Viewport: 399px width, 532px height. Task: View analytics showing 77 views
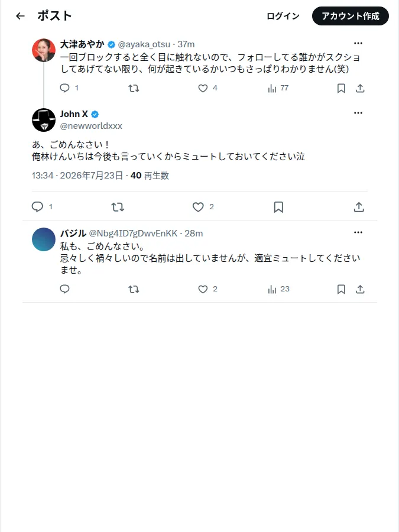point(278,89)
